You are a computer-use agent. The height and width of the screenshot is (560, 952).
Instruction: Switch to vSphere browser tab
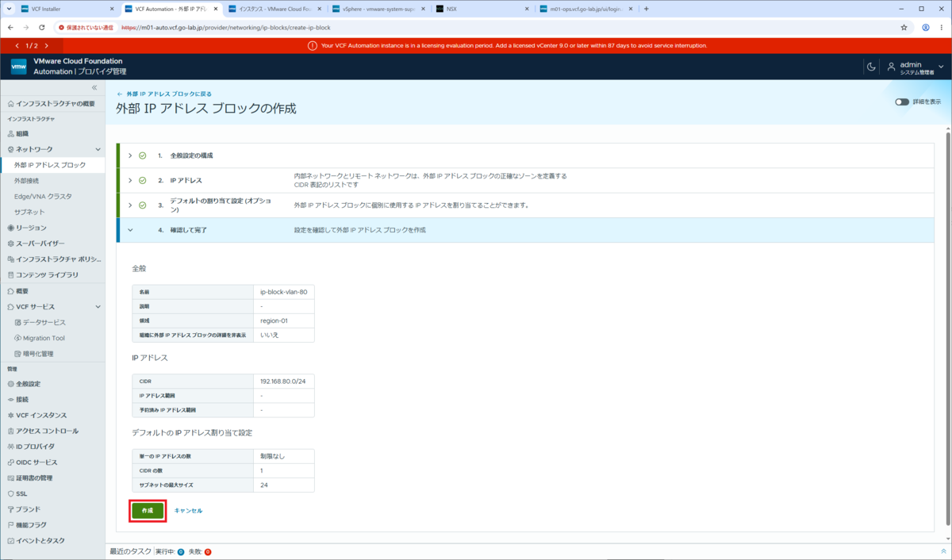tap(378, 9)
